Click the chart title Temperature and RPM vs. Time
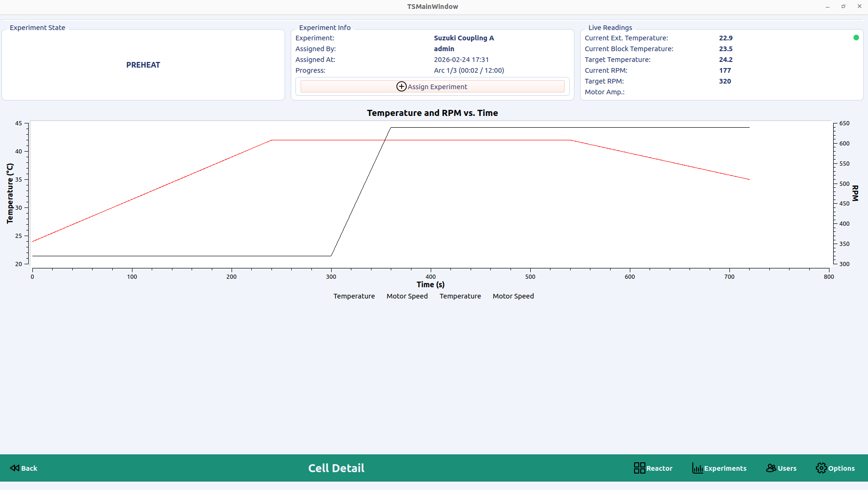 432,113
